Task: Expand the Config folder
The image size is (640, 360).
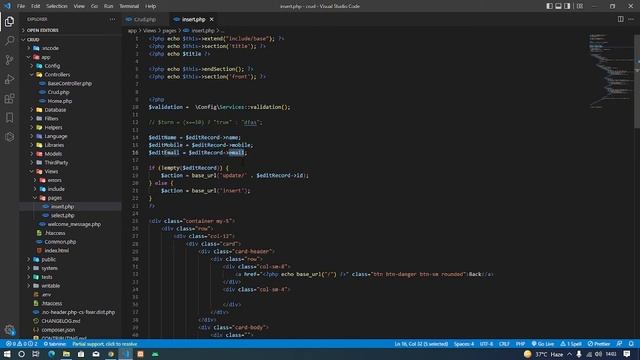Action: coord(52,66)
